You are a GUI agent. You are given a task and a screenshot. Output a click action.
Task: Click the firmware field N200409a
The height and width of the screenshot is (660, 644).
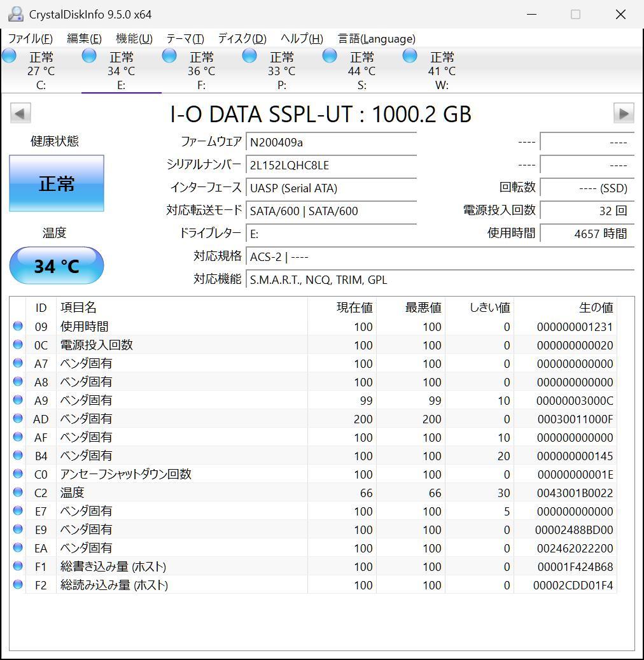tap(332, 143)
